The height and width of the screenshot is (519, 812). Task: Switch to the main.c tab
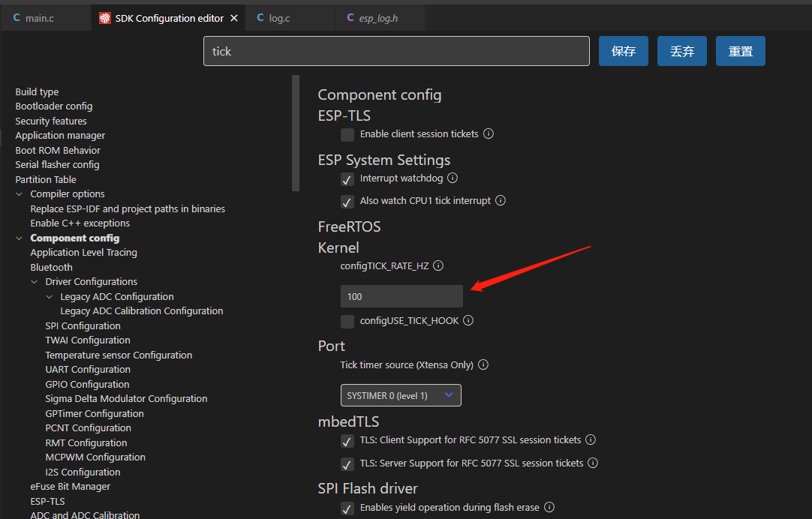tap(39, 18)
